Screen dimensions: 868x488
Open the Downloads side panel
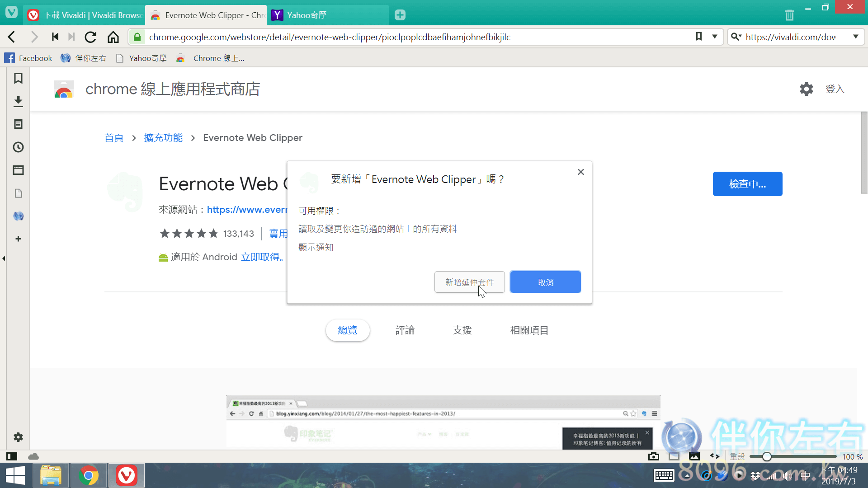(x=18, y=101)
